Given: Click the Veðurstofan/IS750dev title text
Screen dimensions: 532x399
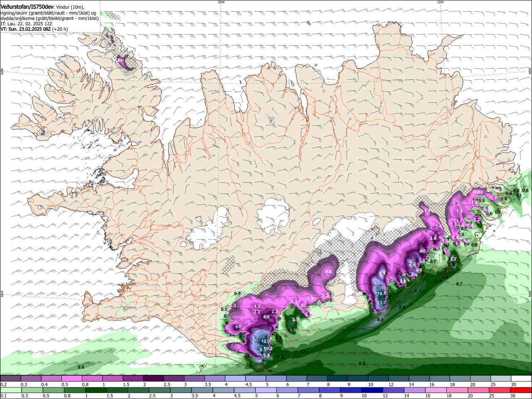Looking at the screenshot, I should tap(27, 7).
